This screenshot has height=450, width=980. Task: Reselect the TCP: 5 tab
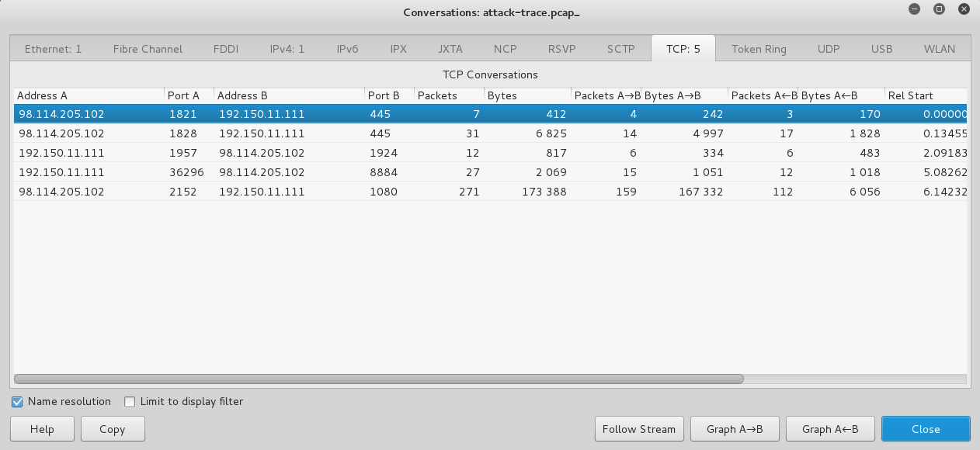tap(683, 48)
